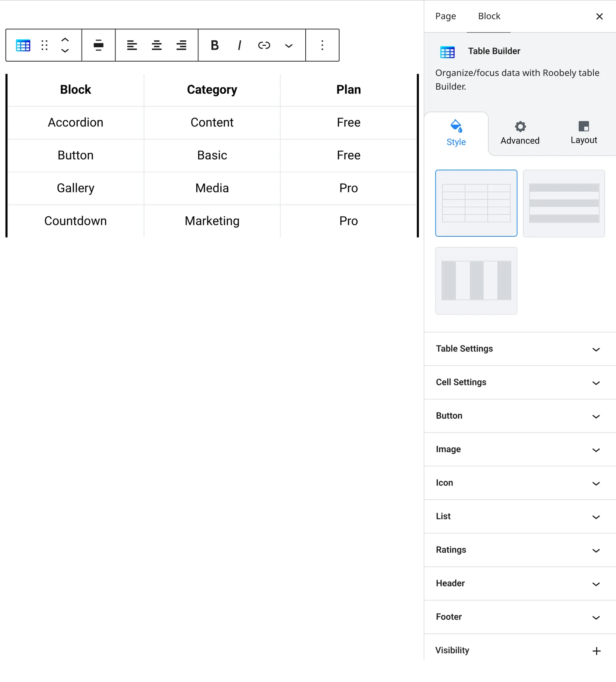Open the block alignment control

coord(99,45)
